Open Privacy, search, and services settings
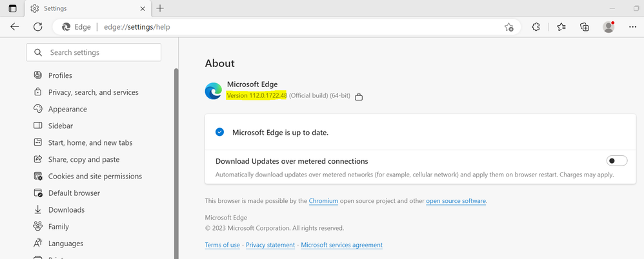This screenshot has width=644, height=259. point(93,92)
